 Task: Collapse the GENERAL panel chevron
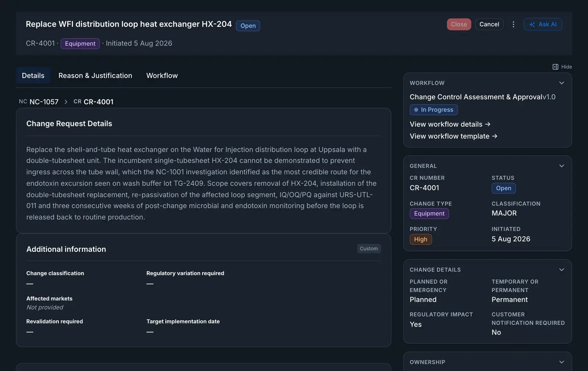[x=562, y=166]
